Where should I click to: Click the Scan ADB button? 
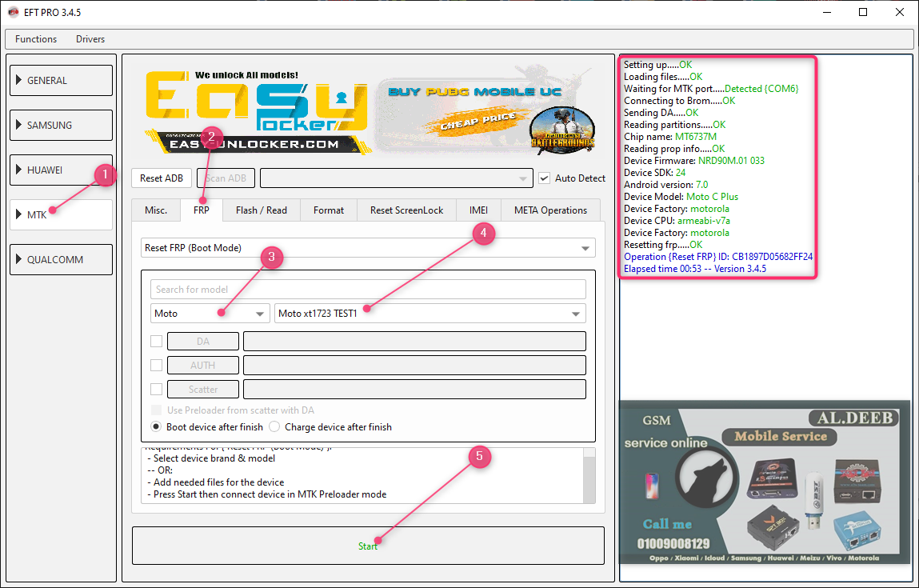(226, 178)
